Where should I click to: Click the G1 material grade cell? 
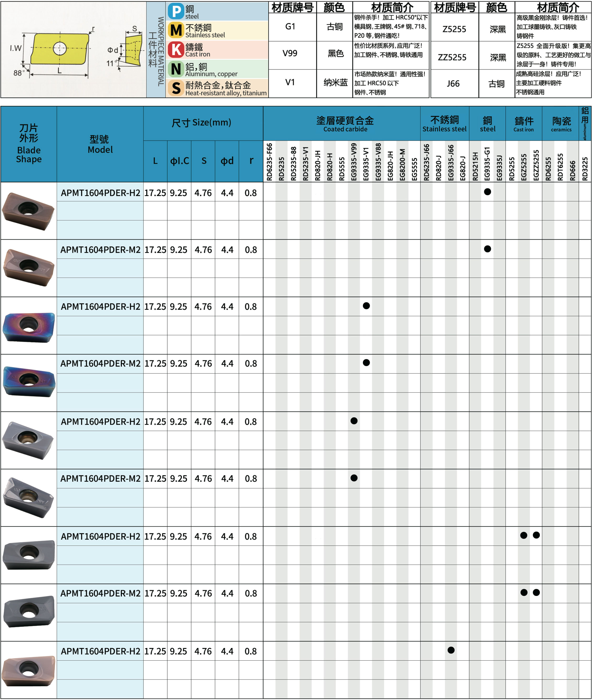290,27
